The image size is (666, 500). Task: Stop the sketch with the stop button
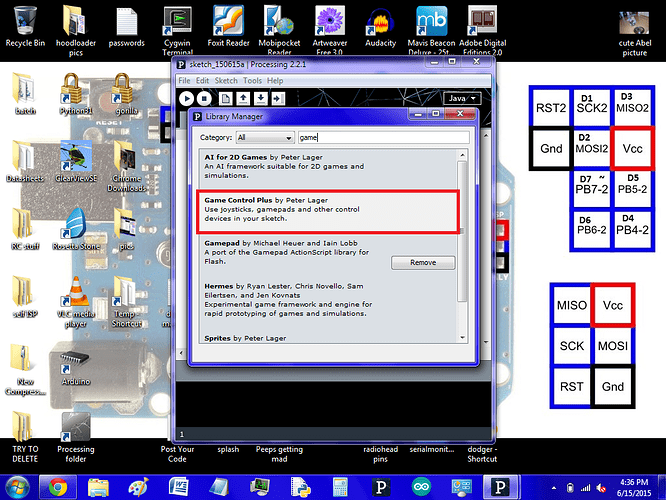coord(204,99)
